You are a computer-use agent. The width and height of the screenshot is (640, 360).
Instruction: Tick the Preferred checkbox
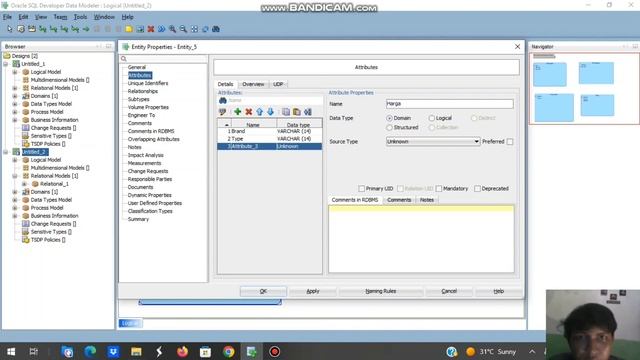510,142
